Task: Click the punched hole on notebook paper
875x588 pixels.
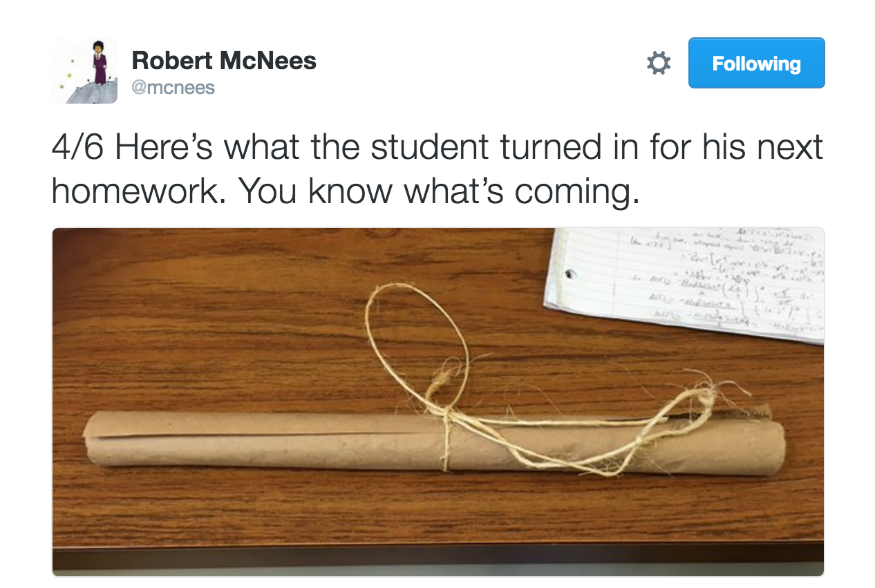Action: pos(570,274)
